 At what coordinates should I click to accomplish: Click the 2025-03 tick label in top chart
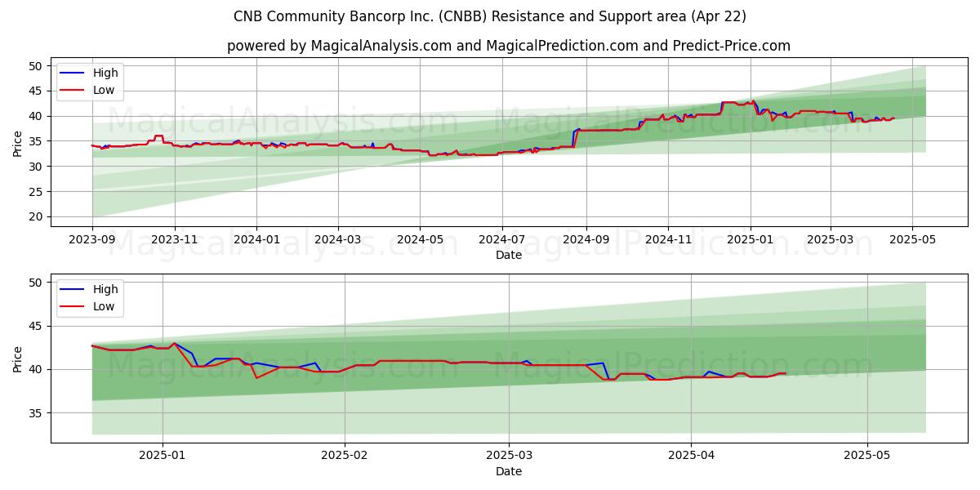pyautogui.click(x=830, y=239)
